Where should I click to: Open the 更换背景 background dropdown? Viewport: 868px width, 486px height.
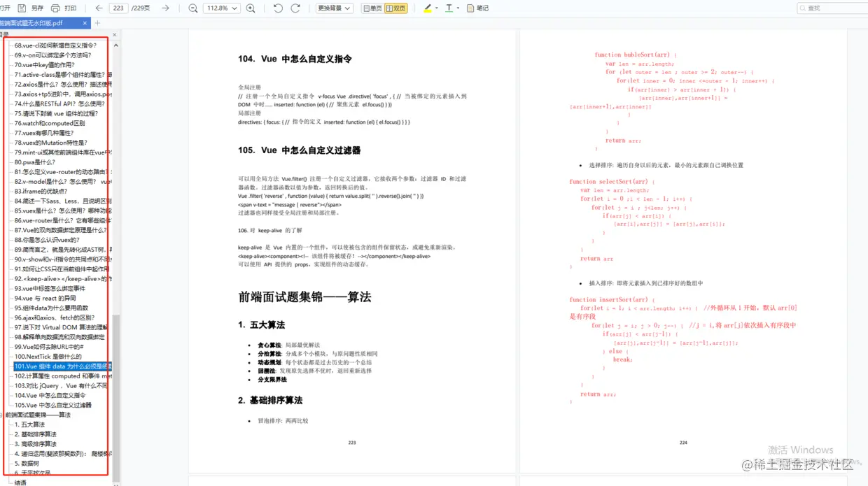[x=334, y=8]
